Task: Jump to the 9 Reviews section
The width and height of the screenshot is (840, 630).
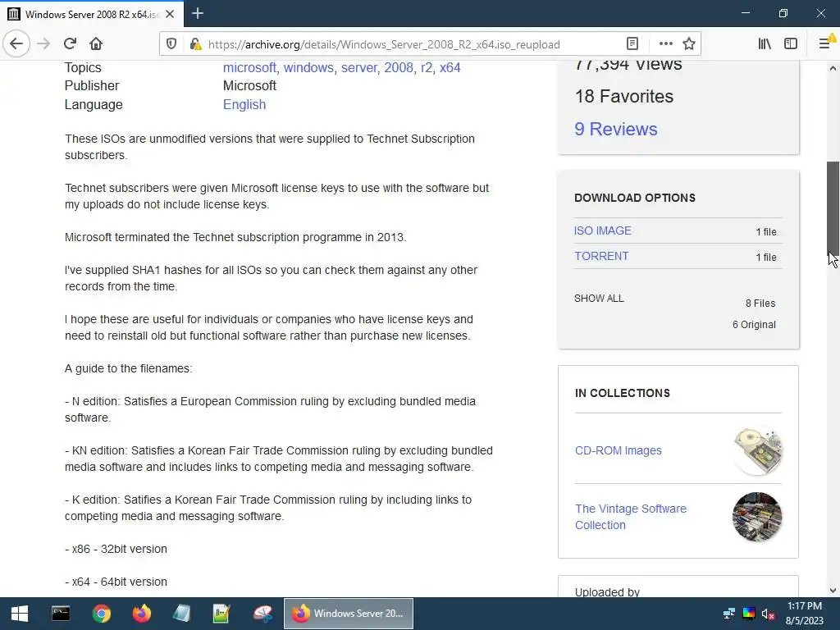Action: tap(615, 129)
